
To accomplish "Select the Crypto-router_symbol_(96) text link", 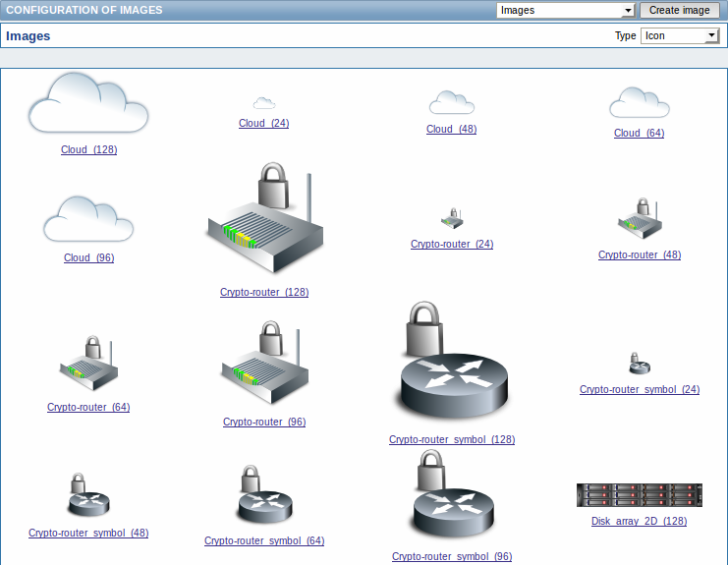I will [452, 556].
